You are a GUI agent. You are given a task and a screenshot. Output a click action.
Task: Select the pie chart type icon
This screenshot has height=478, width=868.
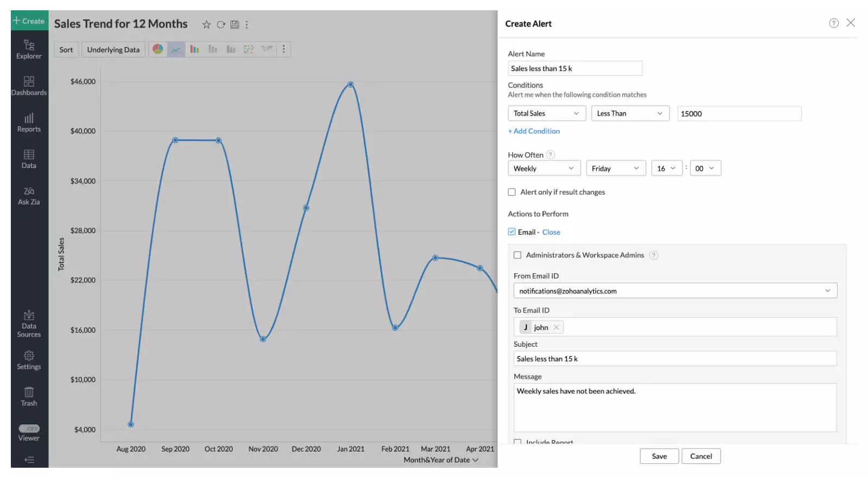(157, 49)
